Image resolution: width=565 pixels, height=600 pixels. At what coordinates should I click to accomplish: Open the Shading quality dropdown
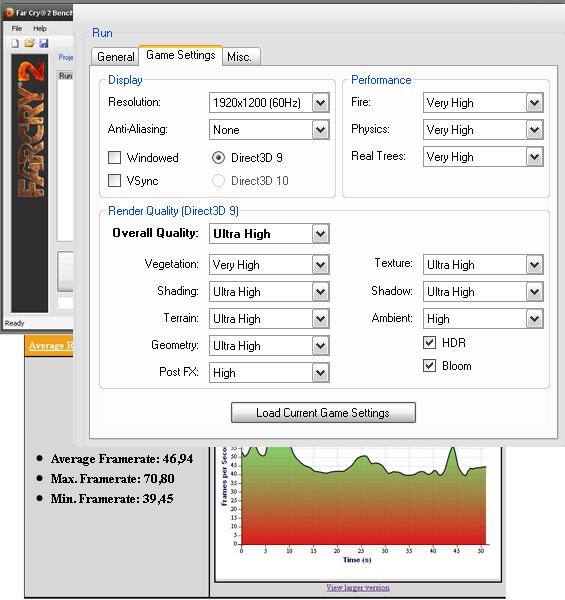coord(269,292)
